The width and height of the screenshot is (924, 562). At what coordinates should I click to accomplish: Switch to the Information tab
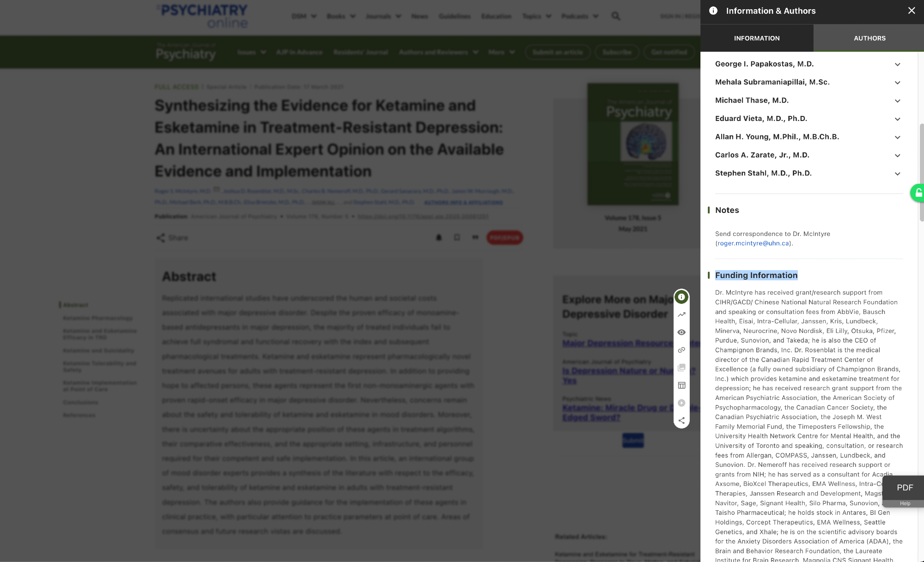point(757,38)
